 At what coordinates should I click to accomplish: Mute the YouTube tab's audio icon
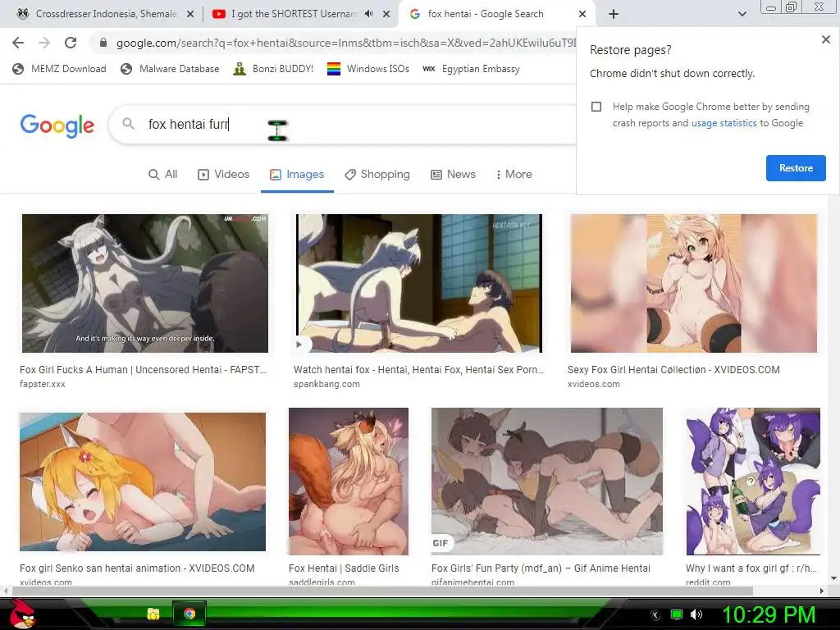tap(368, 14)
